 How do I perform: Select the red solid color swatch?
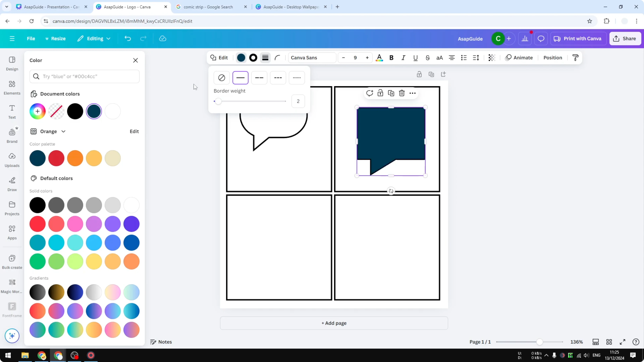tap(37, 224)
